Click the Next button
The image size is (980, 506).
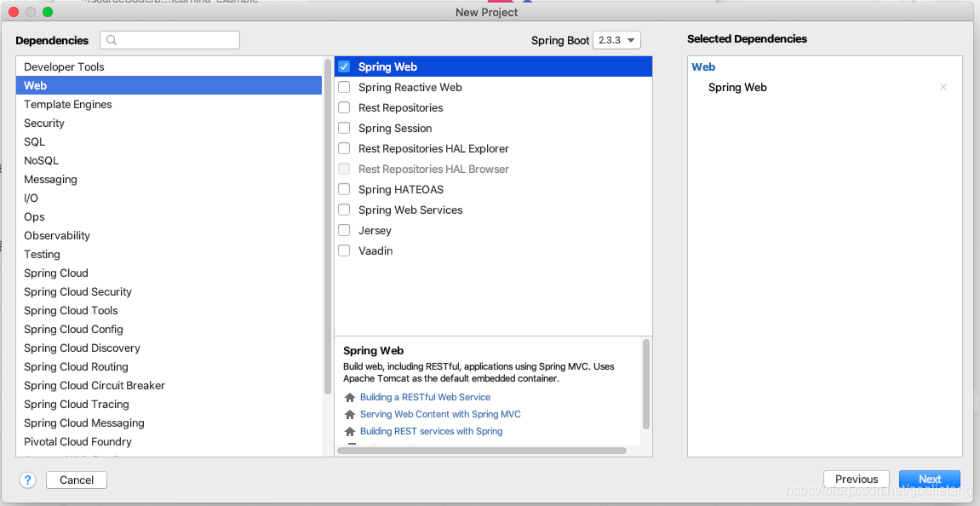click(x=929, y=479)
